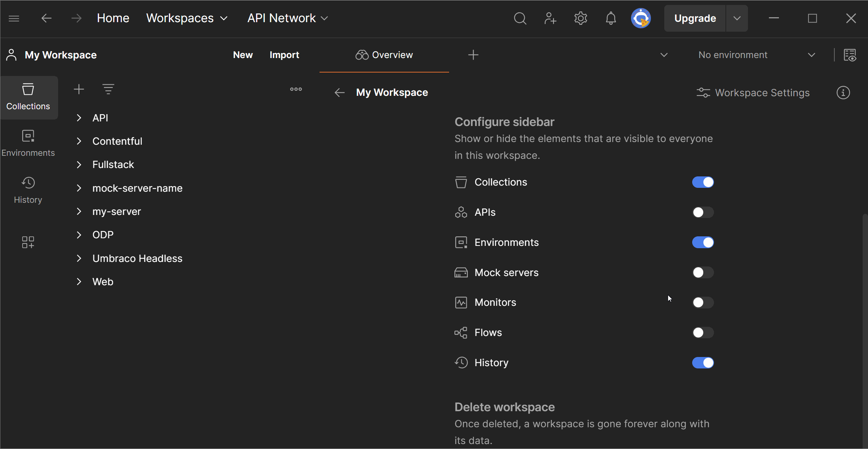
Task: Disable the Environments toggle
Action: click(703, 242)
